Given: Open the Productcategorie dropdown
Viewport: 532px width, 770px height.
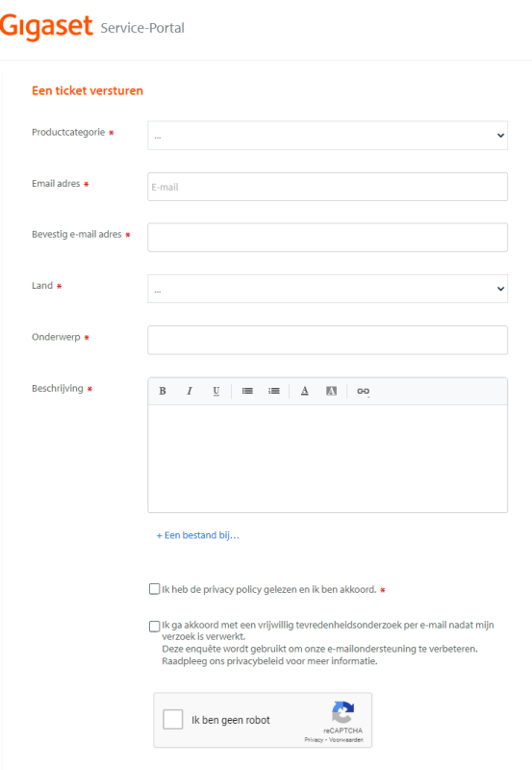Looking at the screenshot, I should 327,136.
